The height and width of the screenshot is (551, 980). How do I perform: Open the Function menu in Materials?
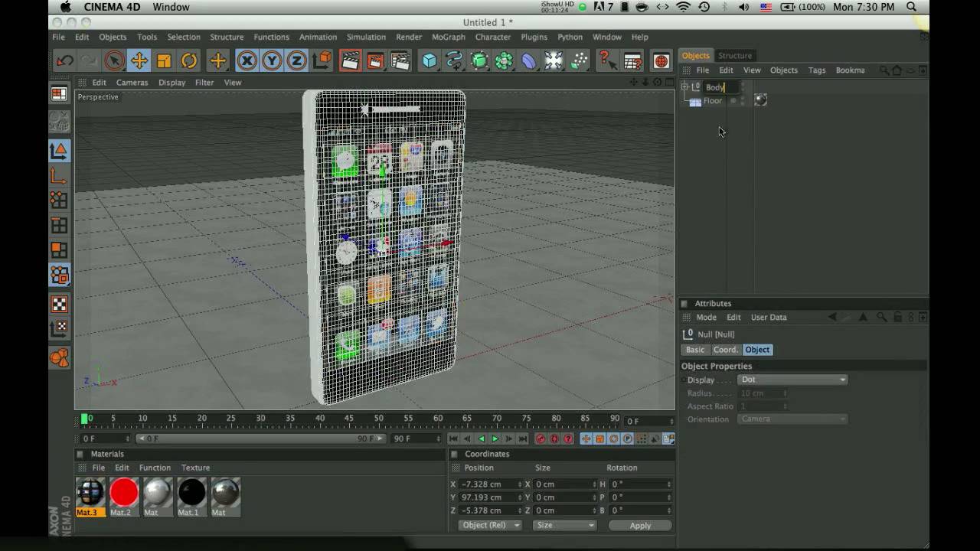[x=155, y=468]
